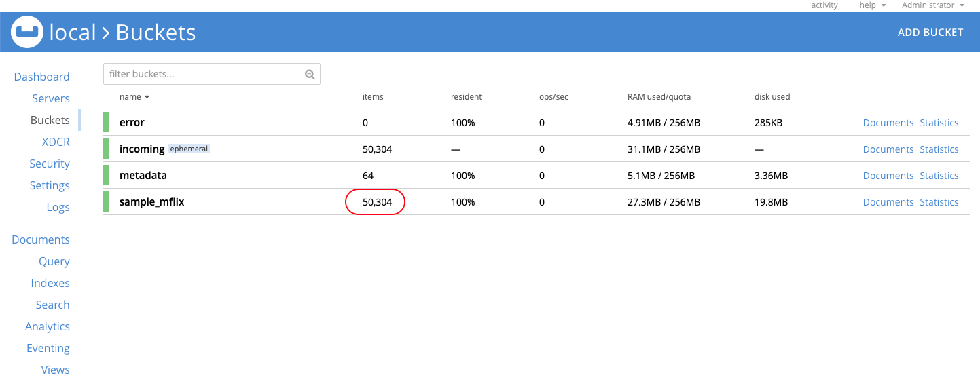Screen dimensions: 980x384
Task: Click the Couchbase logo icon
Action: [x=27, y=32]
